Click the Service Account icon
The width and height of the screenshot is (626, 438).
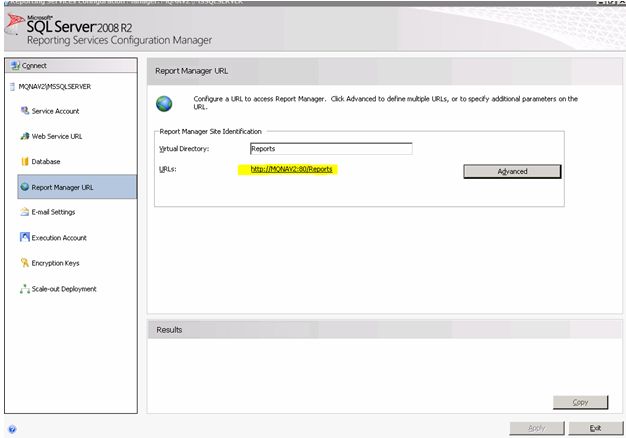pos(25,111)
